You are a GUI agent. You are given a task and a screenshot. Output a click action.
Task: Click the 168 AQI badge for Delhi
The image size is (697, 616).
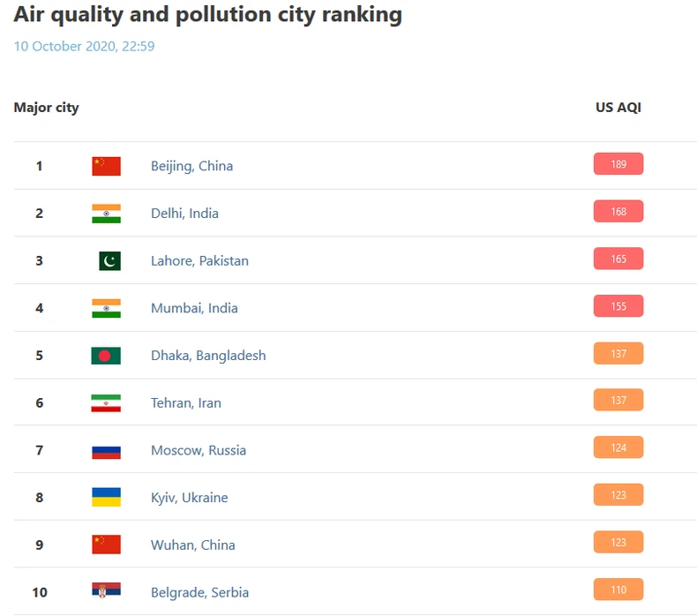tap(618, 212)
